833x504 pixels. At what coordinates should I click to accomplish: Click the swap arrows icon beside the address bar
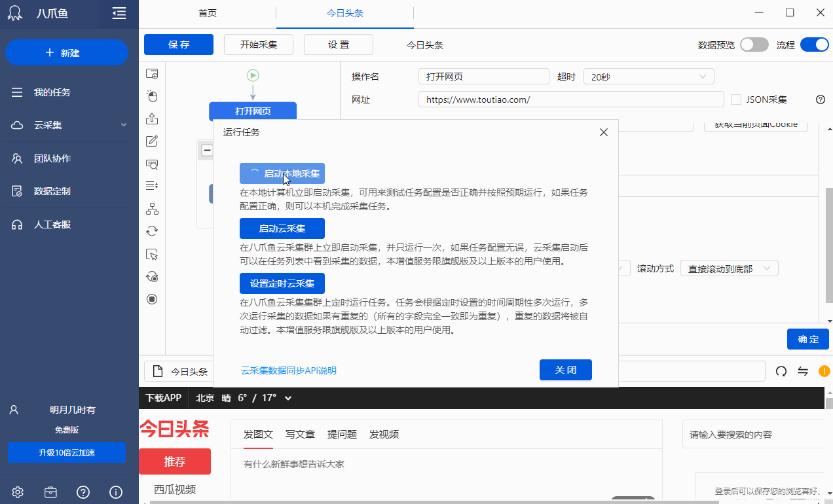click(x=802, y=371)
